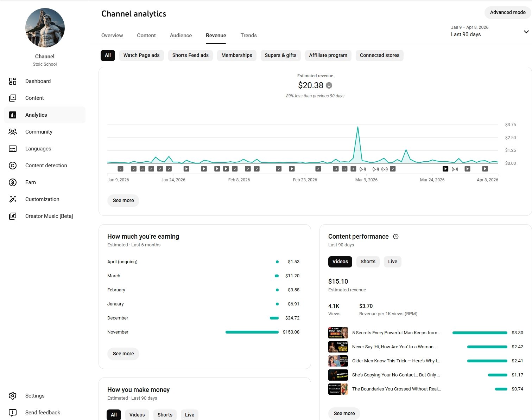This screenshot has height=420, width=532.
Task: Expand the Last 90 days date range dropdown
Action: (x=526, y=32)
